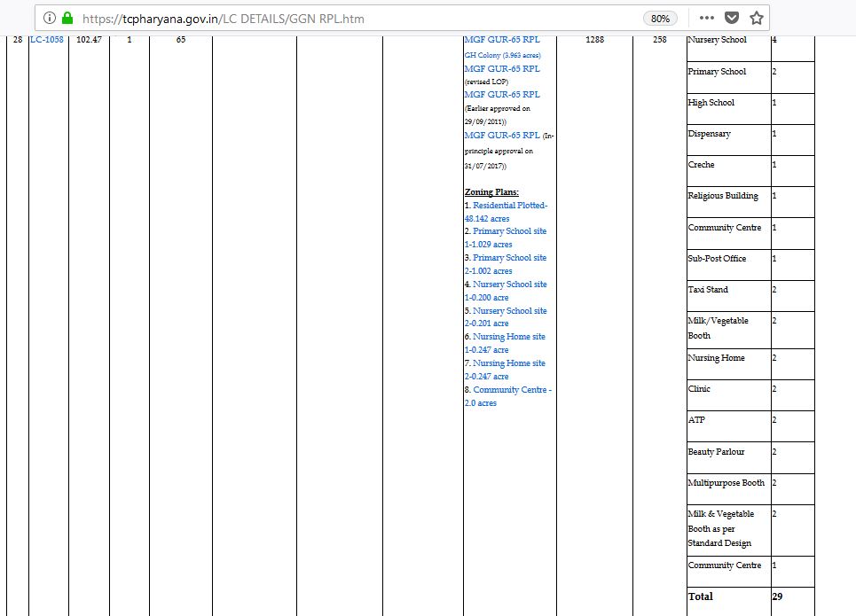Click the total value 29

tap(777, 597)
